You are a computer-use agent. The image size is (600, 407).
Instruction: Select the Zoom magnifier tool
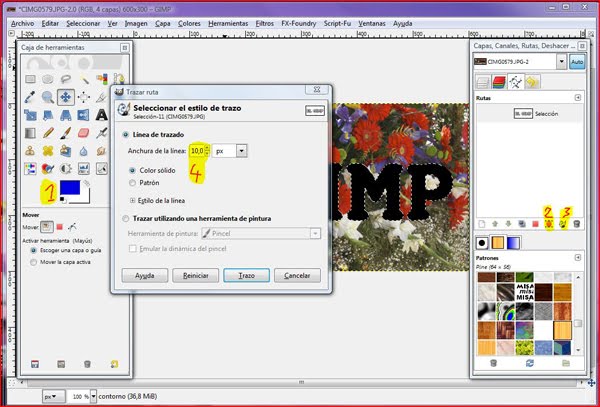(x=48, y=97)
